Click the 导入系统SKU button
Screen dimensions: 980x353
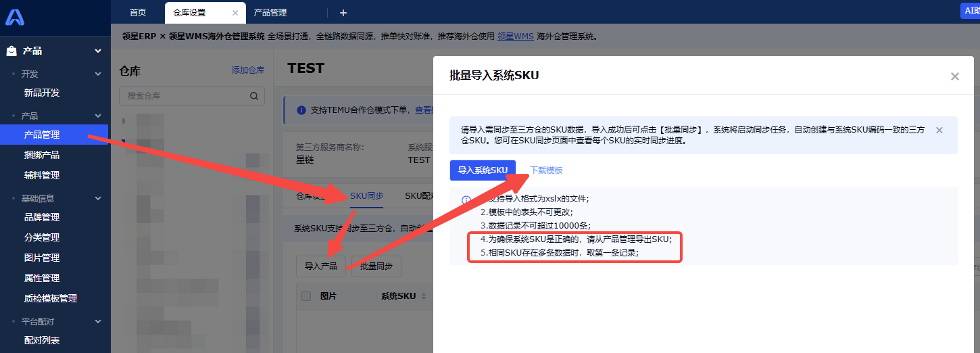[483, 170]
